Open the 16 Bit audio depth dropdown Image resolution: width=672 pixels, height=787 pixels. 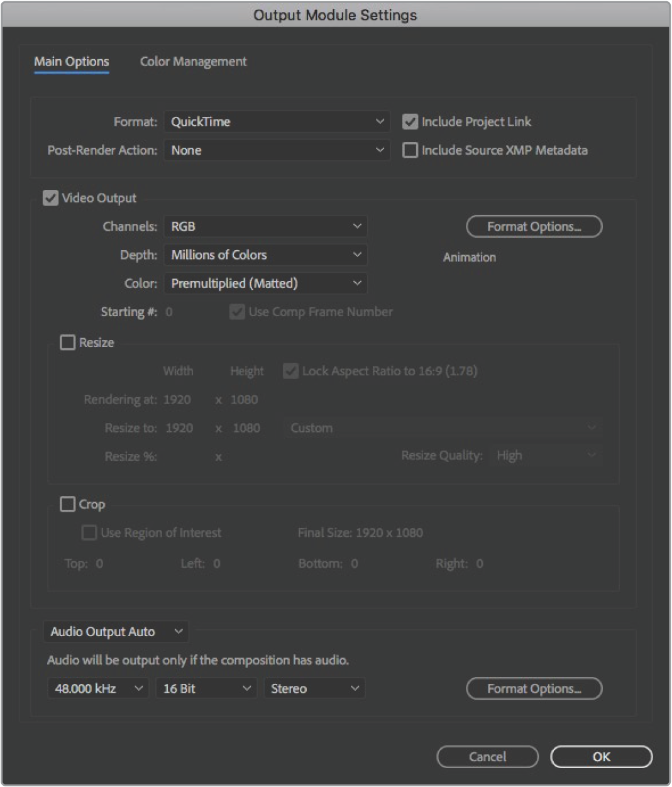[x=206, y=689]
